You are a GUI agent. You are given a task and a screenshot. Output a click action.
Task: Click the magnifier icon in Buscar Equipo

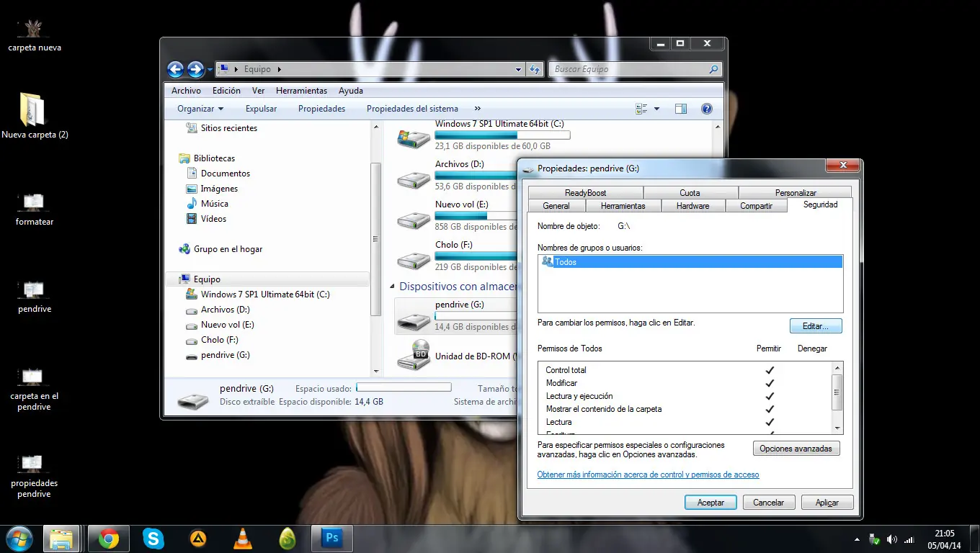pos(713,69)
